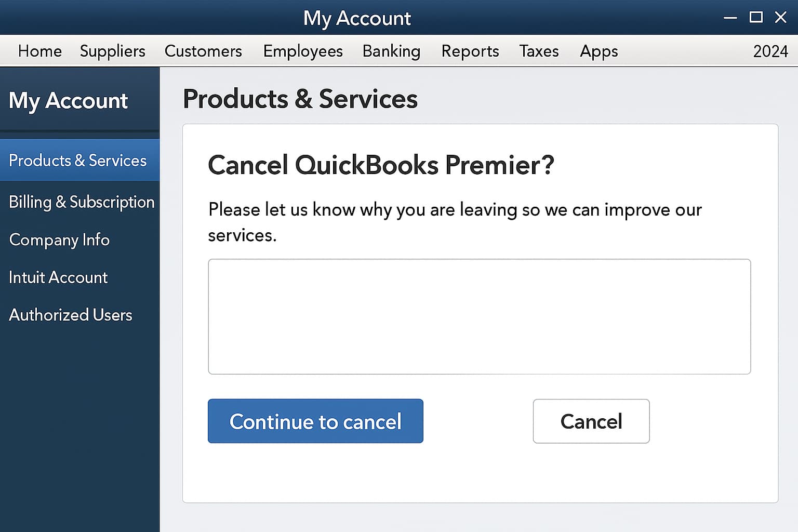Minimize the My Account window

730,18
